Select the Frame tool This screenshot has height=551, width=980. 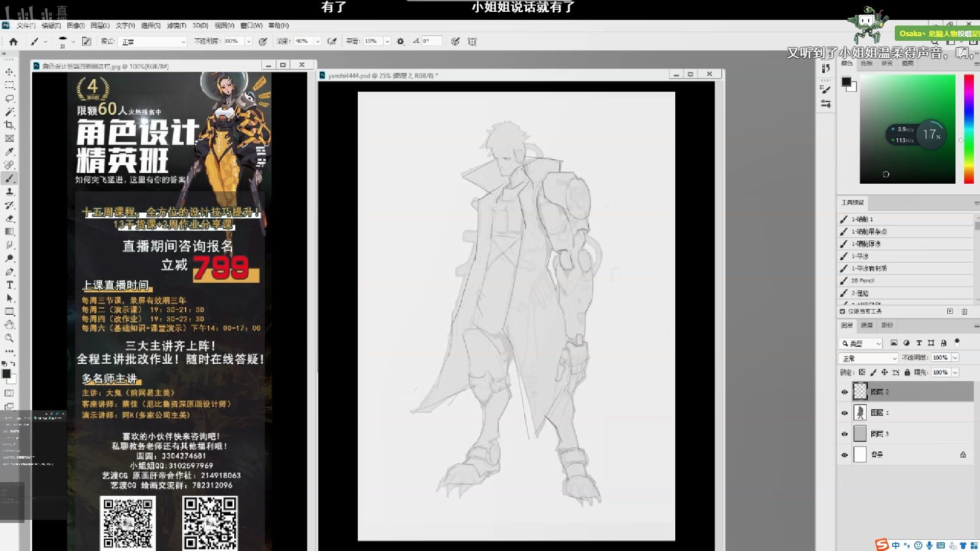(x=10, y=138)
